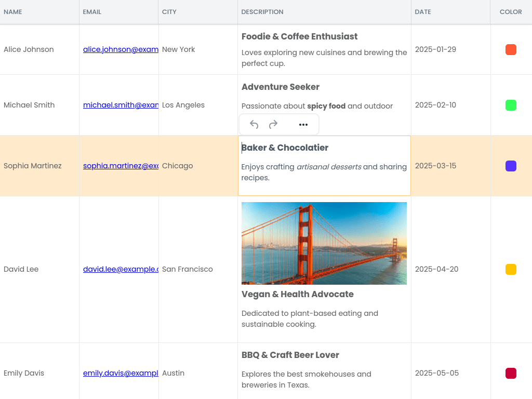Click the 'BBQ & Craft Beer Lover' heading
The image size is (532, 399).
click(x=290, y=355)
